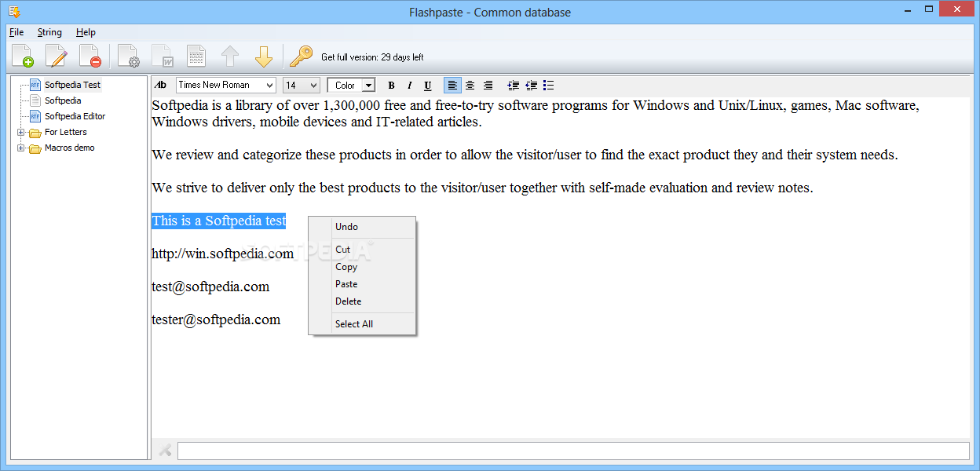Image resolution: width=980 pixels, height=471 pixels.
Task: Toggle underline formatting
Action: tap(427, 86)
